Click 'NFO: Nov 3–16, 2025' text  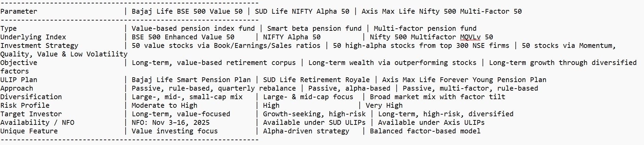tap(170, 122)
